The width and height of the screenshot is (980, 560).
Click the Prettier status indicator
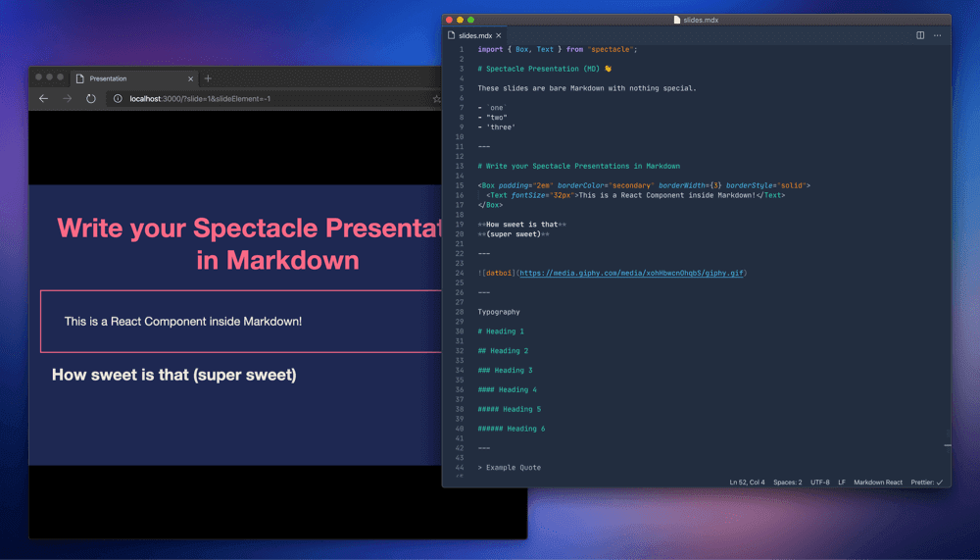click(x=927, y=483)
